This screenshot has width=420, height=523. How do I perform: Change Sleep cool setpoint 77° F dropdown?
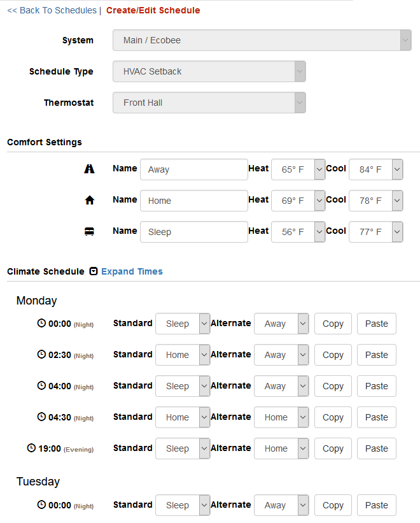376,232
